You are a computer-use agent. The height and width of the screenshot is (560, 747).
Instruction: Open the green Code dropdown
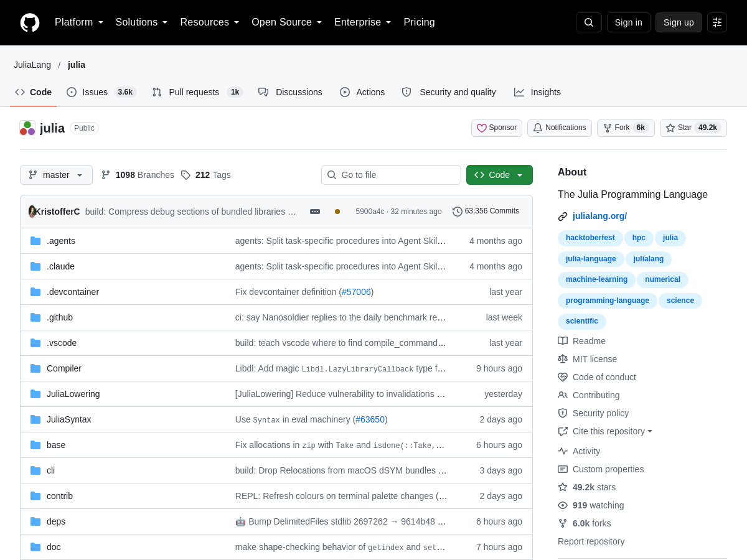pos(499,175)
